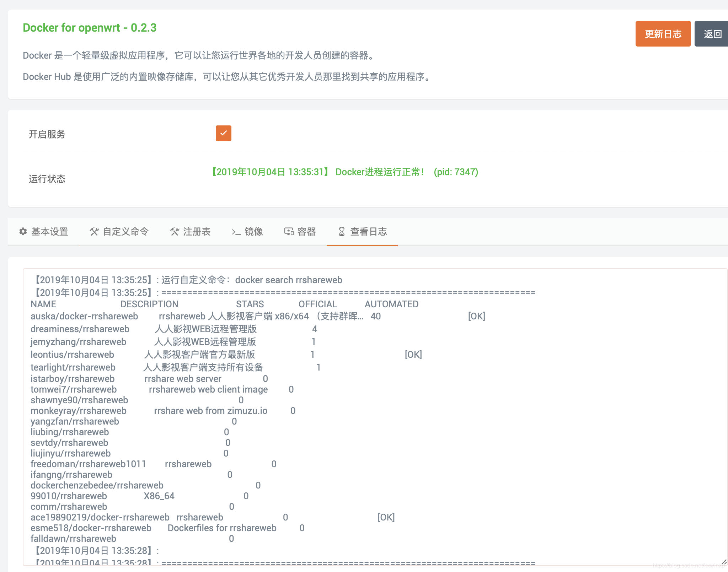Click sevtdy/rrshareweb entry in log
This screenshot has width=728, height=572.
tap(69, 443)
